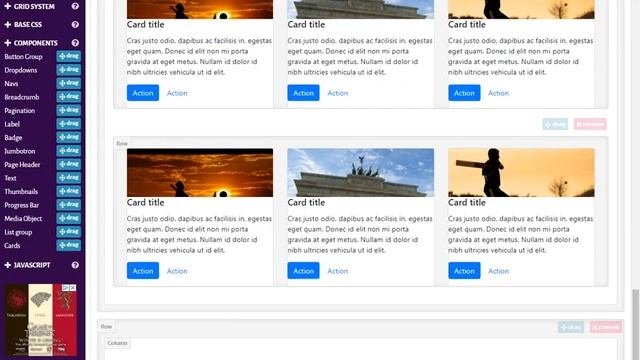Screen dimensions: 640x360
Task: Click Action link on upper cricket card
Action: pyautogui.click(x=498, y=93)
